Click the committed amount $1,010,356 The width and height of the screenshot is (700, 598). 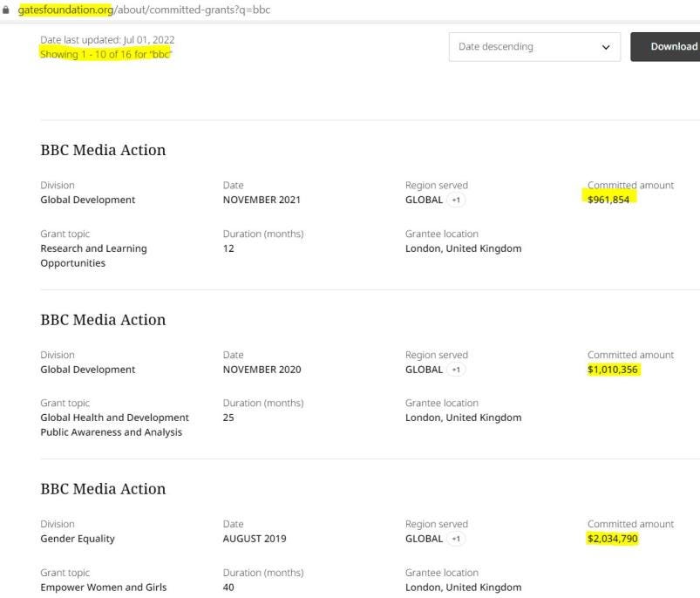[613, 370]
